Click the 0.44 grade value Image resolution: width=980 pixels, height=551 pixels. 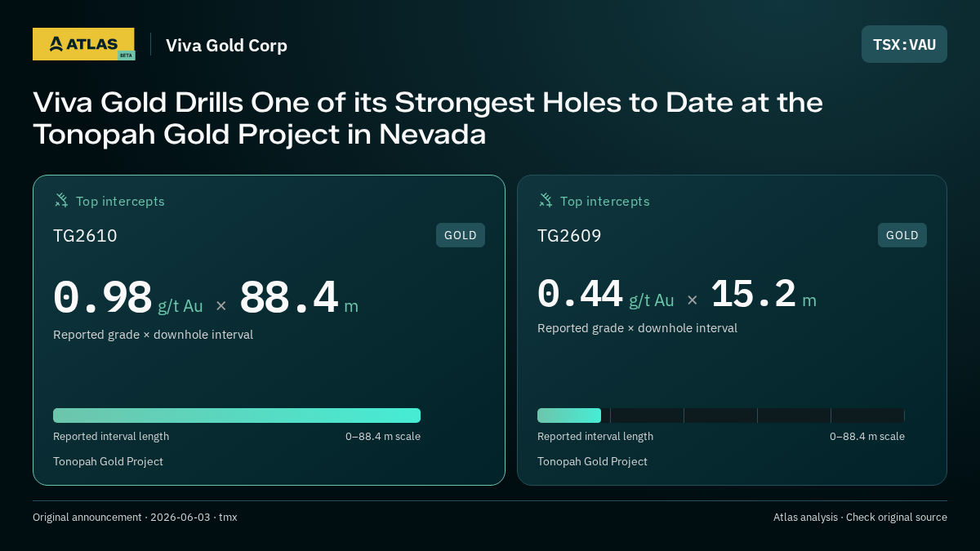click(x=580, y=294)
